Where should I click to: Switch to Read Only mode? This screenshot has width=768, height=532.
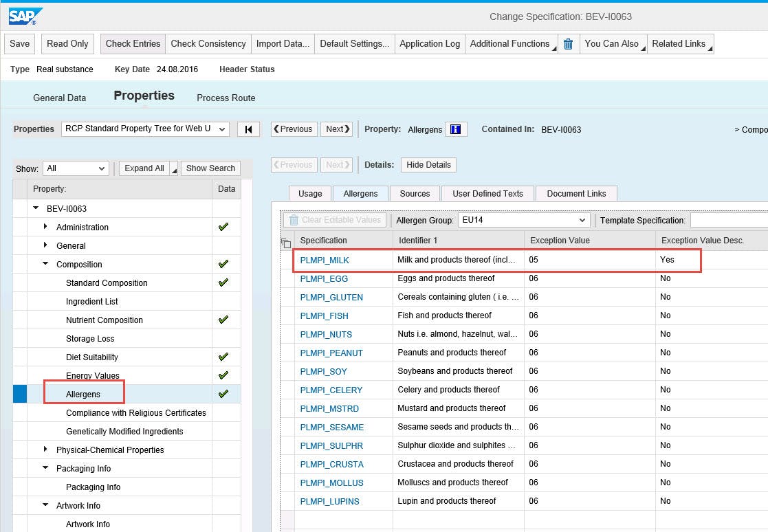point(67,43)
